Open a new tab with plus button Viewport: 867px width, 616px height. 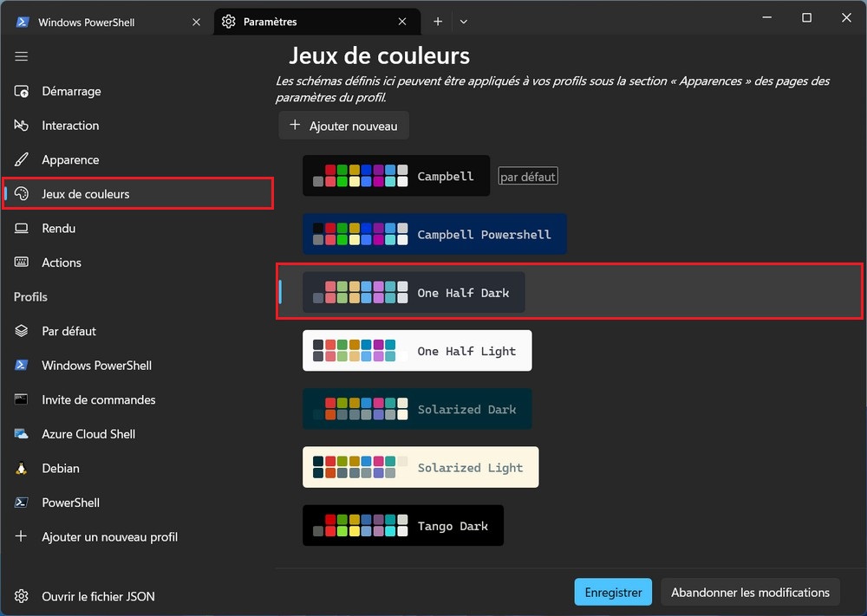pos(438,22)
